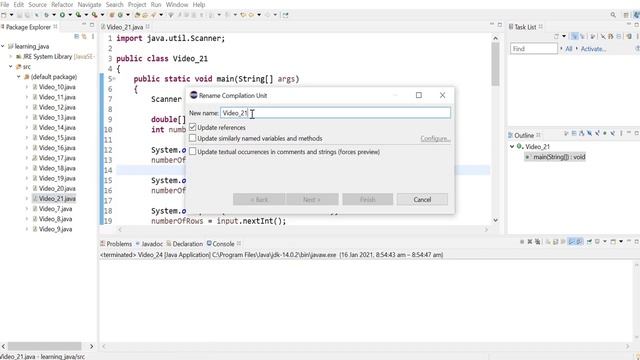
Task: Click the All link in Task List
Action: point(569,49)
